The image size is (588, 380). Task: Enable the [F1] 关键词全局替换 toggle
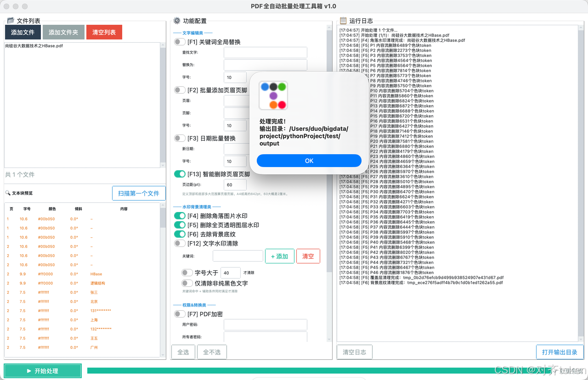point(180,42)
